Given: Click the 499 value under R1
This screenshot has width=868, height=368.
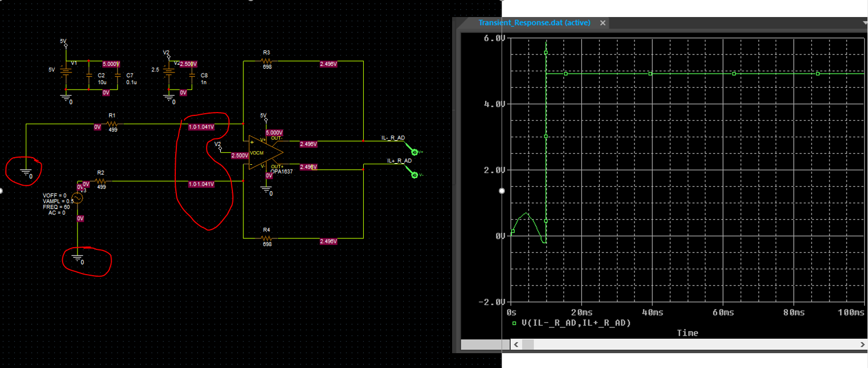Looking at the screenshot, I should click(113, 130).
